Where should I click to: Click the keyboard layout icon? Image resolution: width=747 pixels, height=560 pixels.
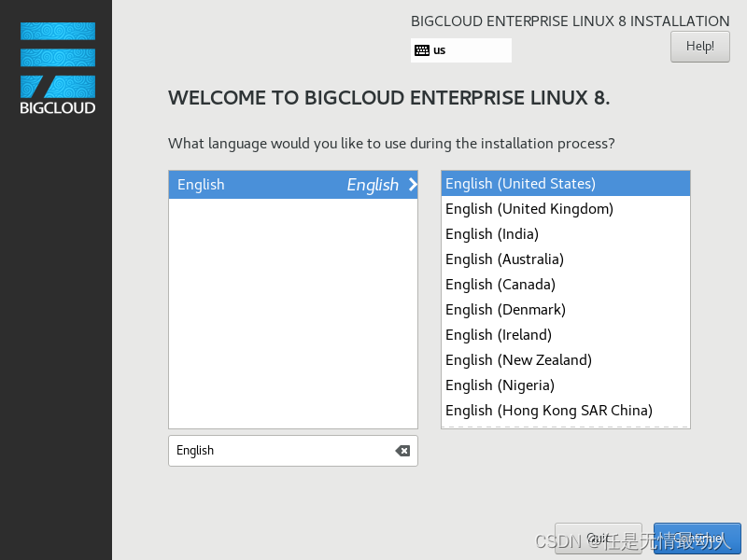(x=422, y=50)
